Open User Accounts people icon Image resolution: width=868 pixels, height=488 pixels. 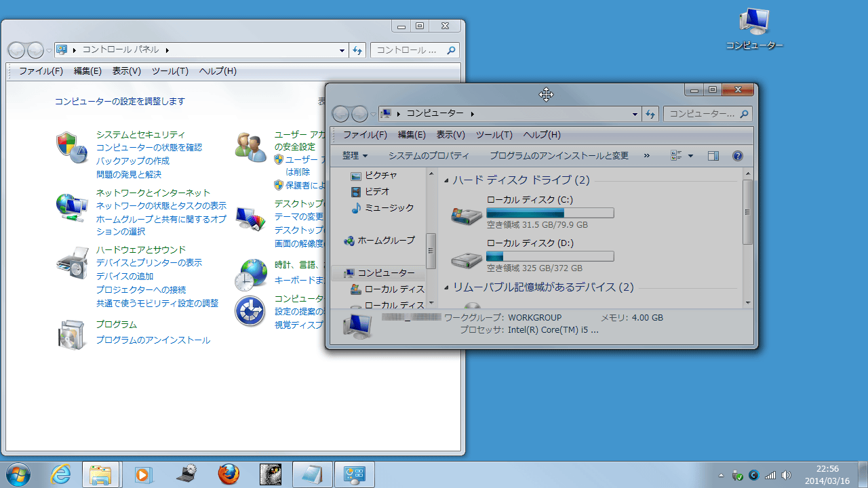pyautogui.click(x=250, y=147)
